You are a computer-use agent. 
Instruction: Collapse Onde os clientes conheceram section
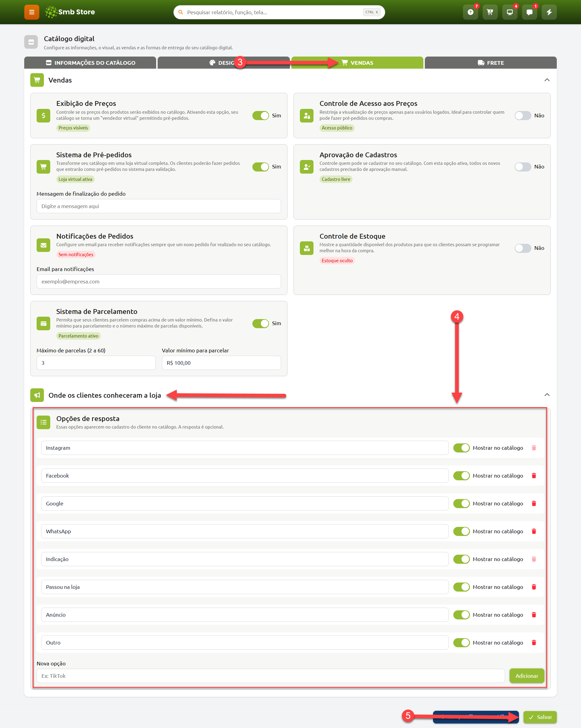(547, 395)
